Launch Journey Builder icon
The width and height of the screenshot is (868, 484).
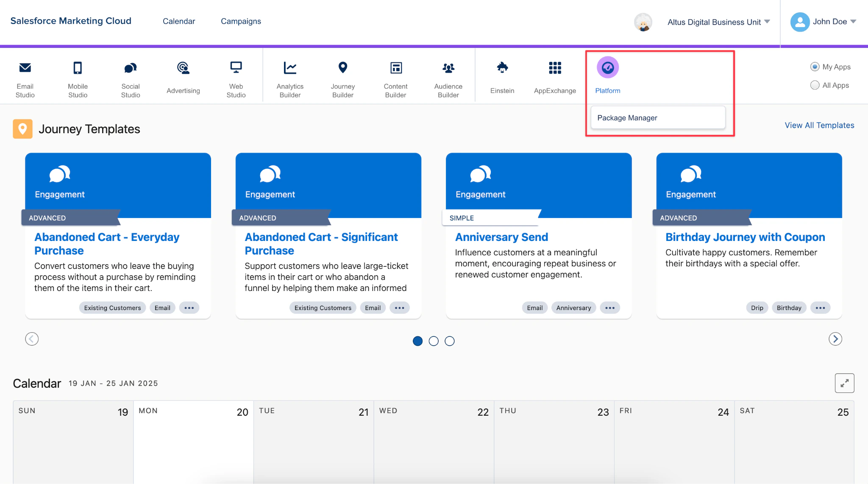343,67
